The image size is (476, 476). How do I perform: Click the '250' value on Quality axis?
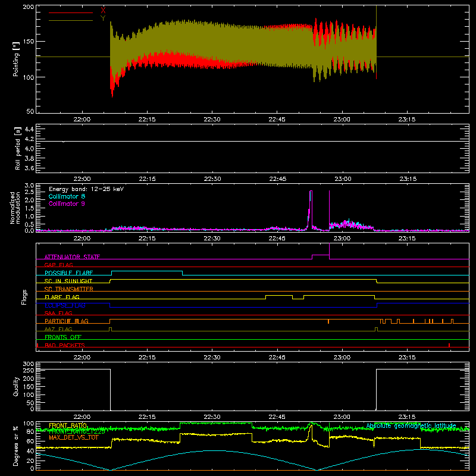pos(29,370)
